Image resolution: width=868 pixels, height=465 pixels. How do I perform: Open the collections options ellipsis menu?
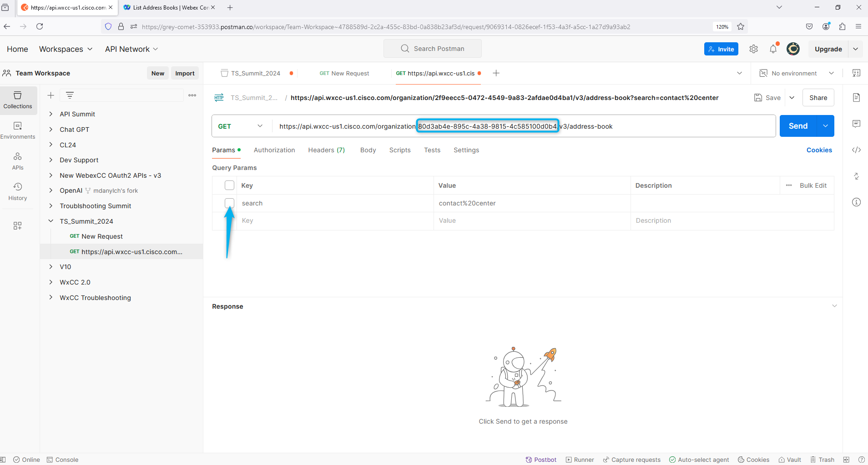pos(192,95)
